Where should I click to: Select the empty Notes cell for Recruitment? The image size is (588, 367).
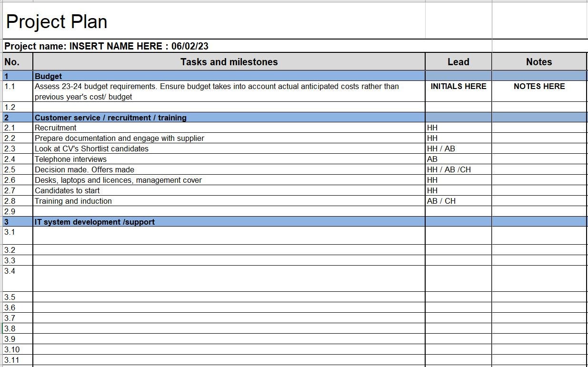(x=539, y=128)
